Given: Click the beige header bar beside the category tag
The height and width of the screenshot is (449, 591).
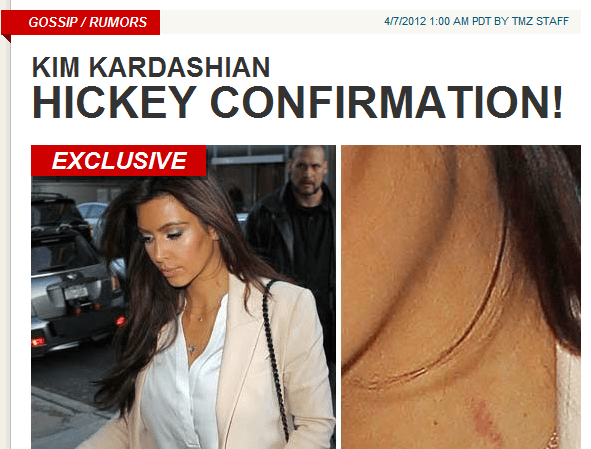Looking at the screenshot, I should [371, 22].
